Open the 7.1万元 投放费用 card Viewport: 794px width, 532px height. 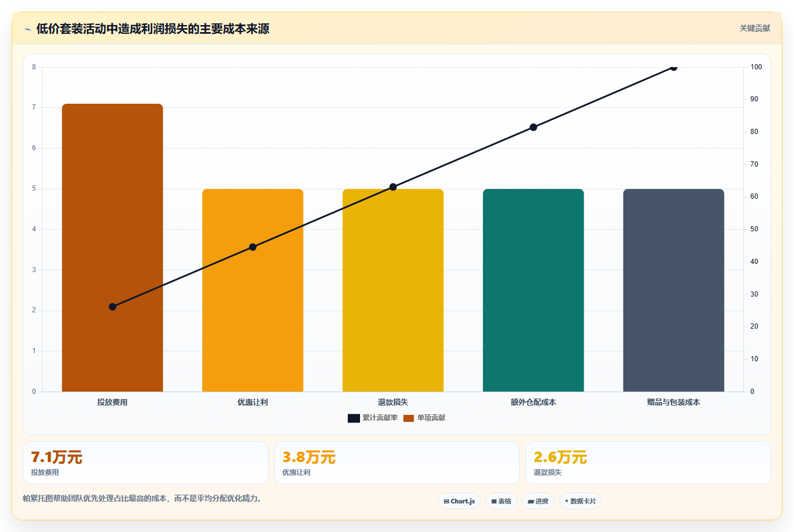point(146,463)
